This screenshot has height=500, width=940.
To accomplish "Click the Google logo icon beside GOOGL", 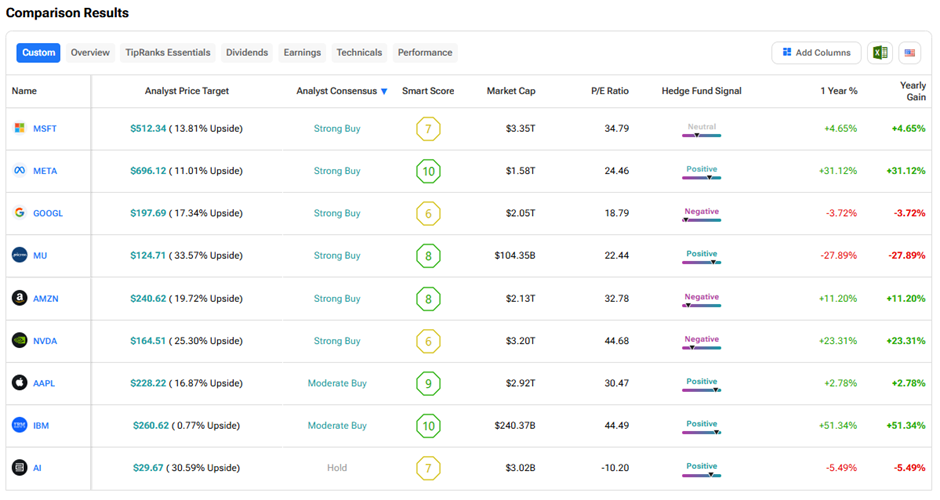I will click(x=20, y=213).
